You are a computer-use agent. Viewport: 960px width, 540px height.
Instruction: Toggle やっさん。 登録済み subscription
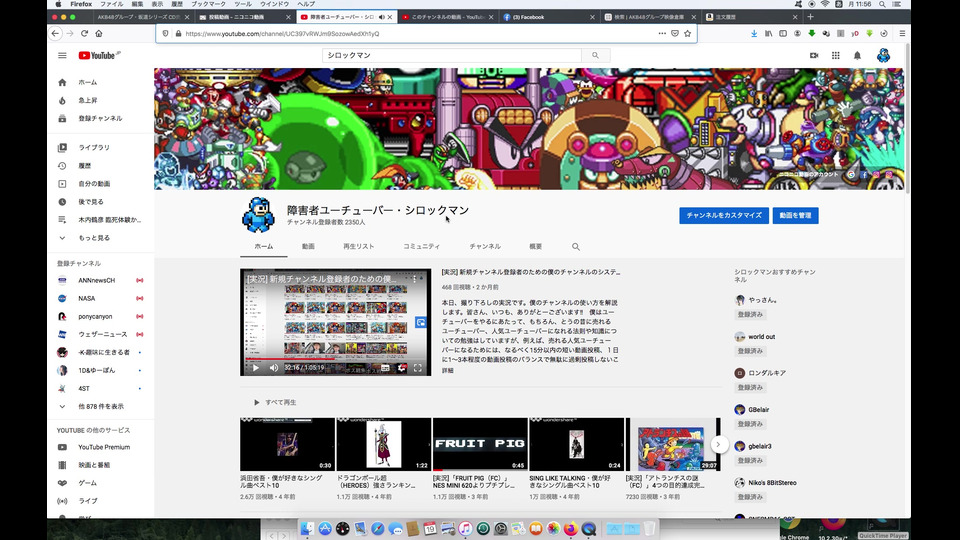point(750,315)
